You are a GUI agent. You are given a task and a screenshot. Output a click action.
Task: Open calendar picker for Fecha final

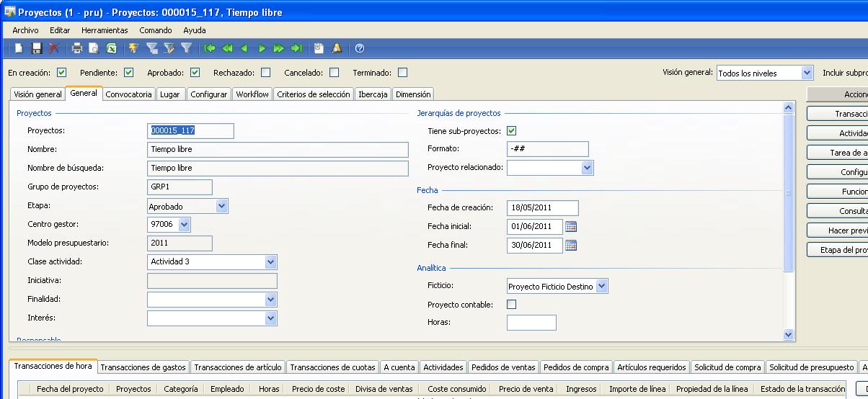(x=571, y=245)
